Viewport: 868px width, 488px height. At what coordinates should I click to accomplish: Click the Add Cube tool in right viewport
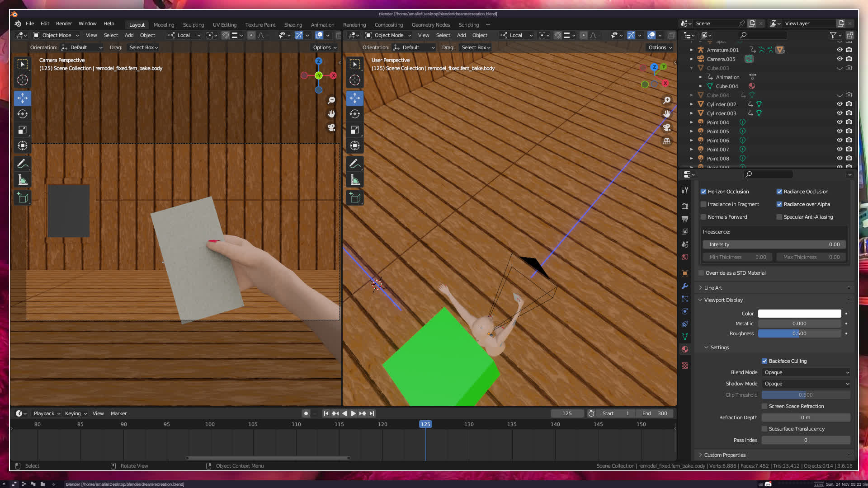355,197
